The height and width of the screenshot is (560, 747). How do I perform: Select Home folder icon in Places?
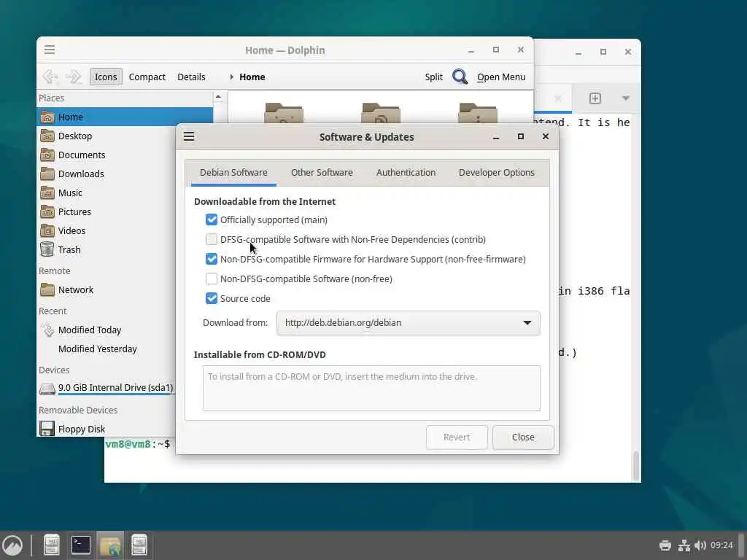point(47,117)
